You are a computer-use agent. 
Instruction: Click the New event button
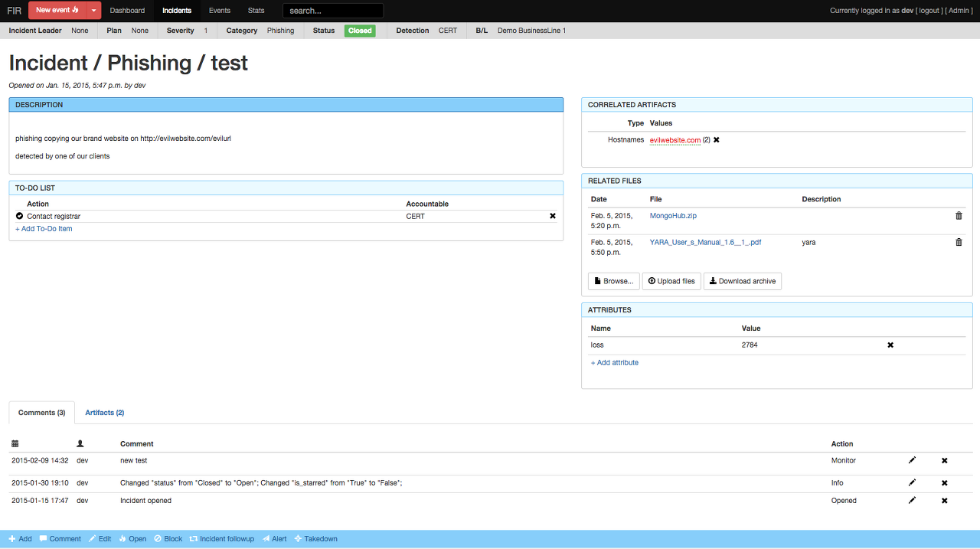[57, 10]
